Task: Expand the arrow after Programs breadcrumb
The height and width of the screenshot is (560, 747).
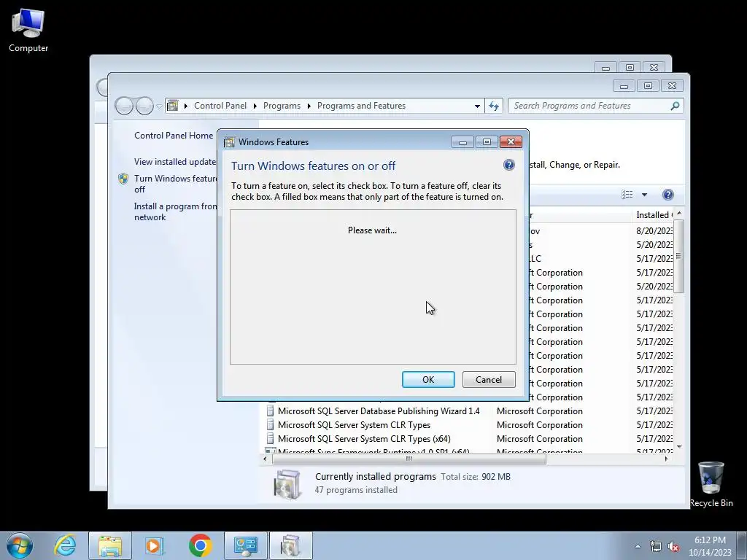Action: tap(309, 106)
